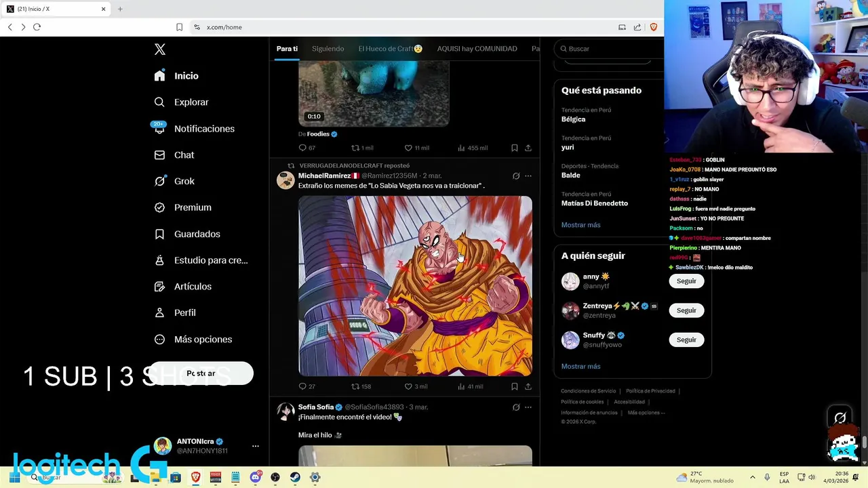Open Notificaciones with the 20+ badge

click(194, 129)
